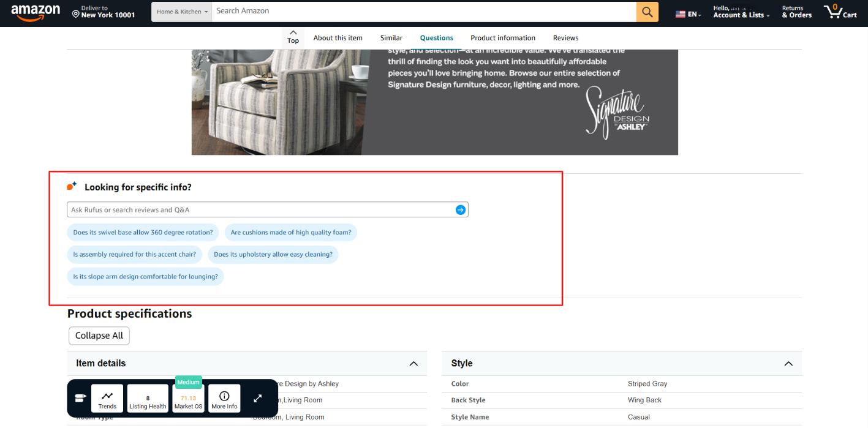Check the Listing Health score
Image resolution: width=868 pixels, height=428 pixels.
click(146, 399)
